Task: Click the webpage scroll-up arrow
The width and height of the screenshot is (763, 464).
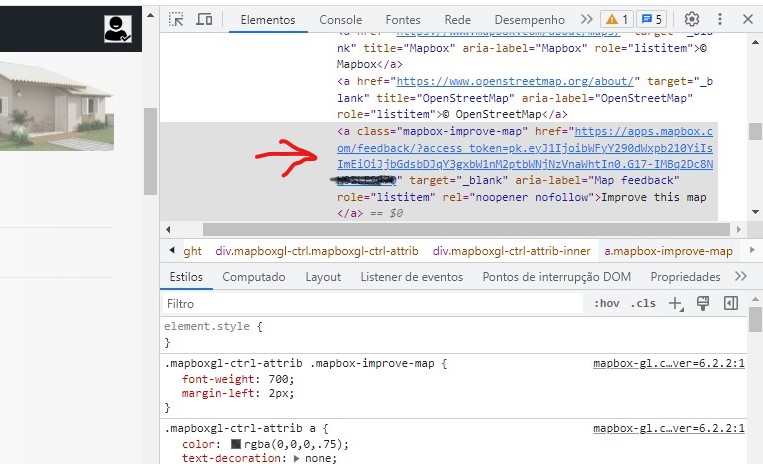Action: click(150, 15)
